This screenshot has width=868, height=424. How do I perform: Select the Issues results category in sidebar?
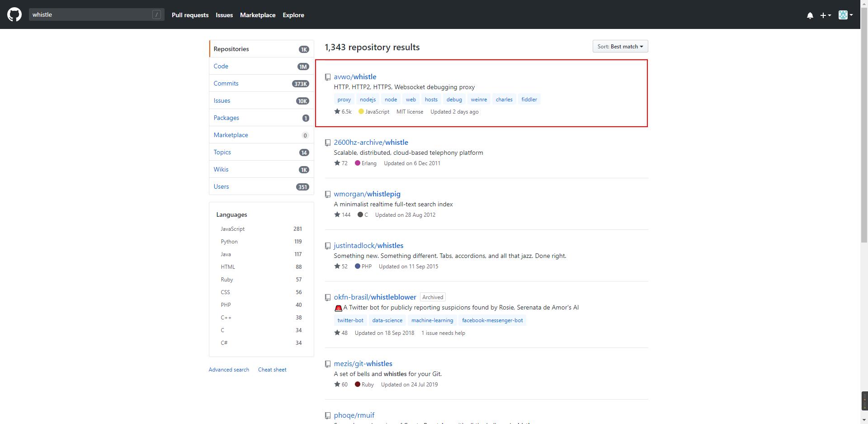(x=222, y=100)
